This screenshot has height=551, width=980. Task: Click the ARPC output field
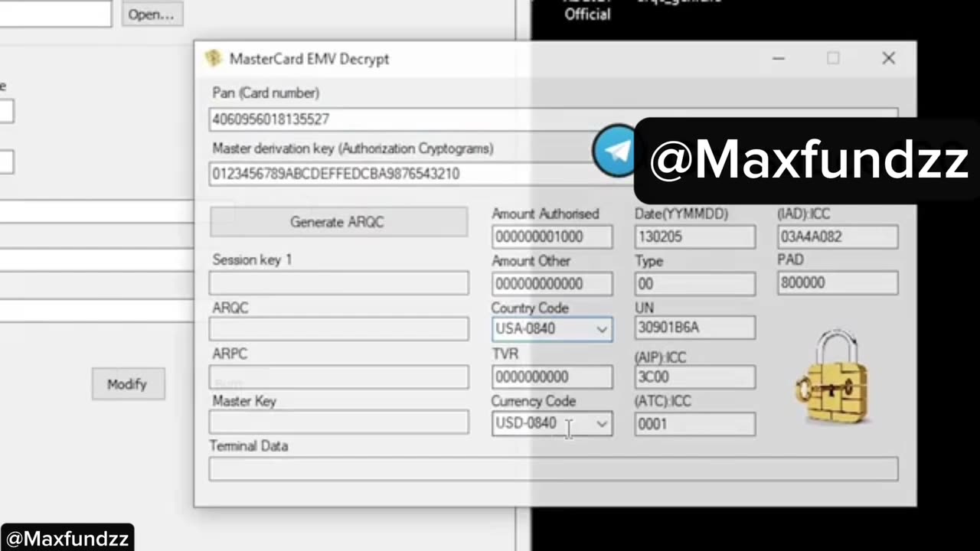tap(338, 377)
